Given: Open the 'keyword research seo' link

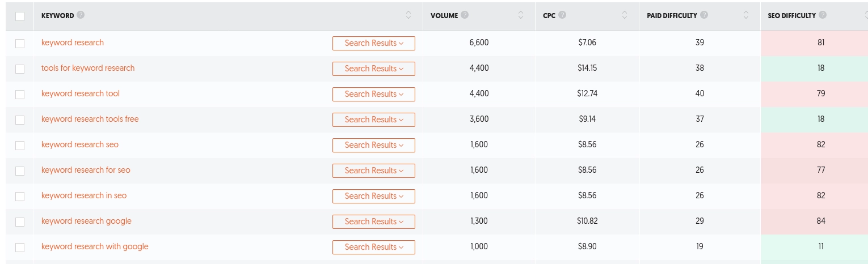Looking at the screenshot, I should pos(80,144).
